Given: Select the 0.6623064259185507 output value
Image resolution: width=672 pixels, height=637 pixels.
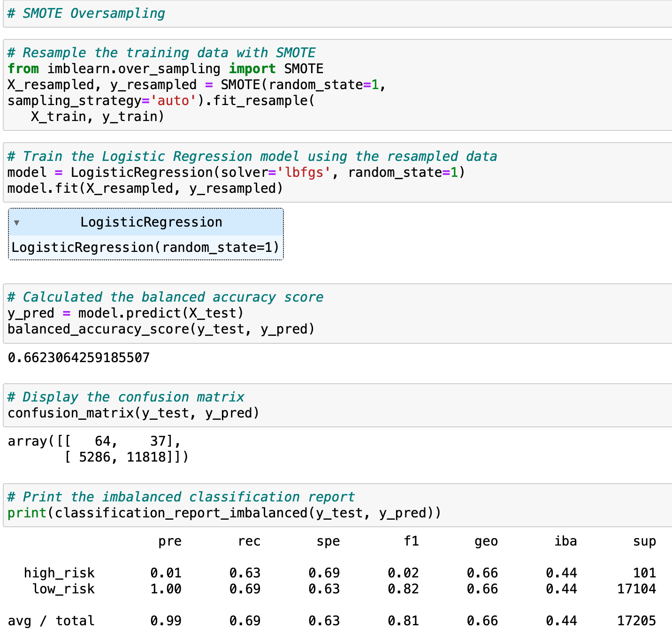Looking at the screenshot, I should coord(79,358).
